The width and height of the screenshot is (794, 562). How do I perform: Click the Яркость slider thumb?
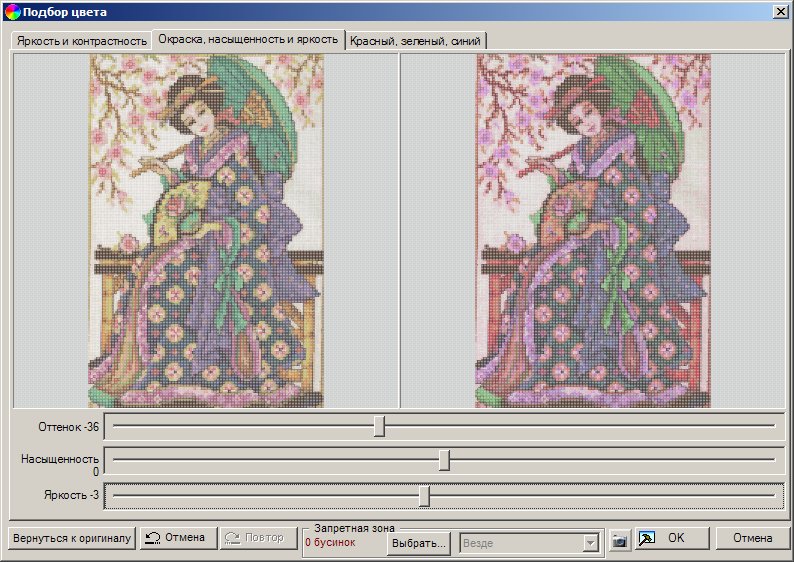[425, 496]
